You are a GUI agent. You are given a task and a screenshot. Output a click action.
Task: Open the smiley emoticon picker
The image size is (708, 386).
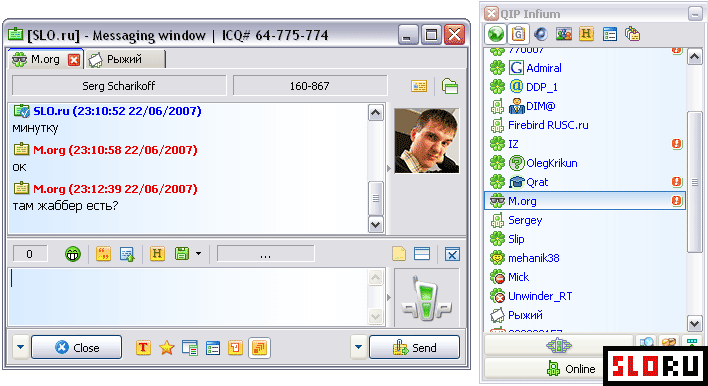tap(73, 254)
